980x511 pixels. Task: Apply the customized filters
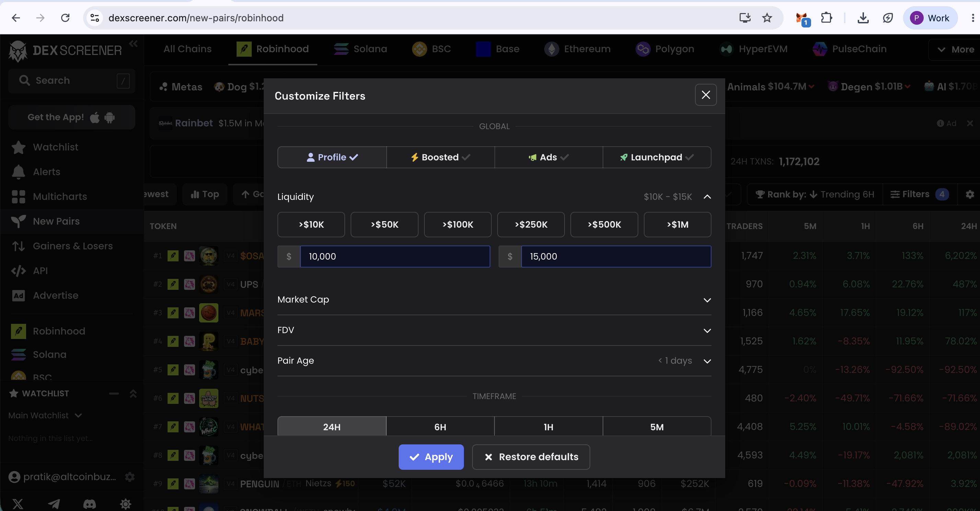pos(431,457)
